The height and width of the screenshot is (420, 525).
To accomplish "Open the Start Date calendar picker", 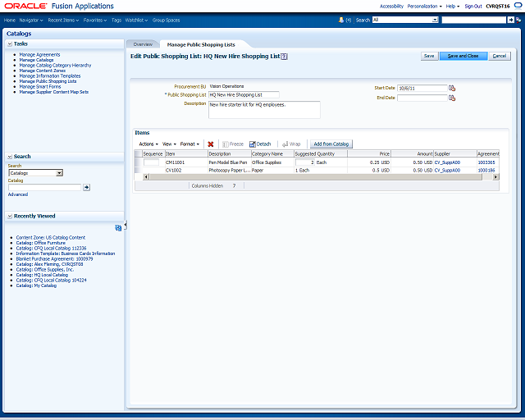I will point(452,88).
